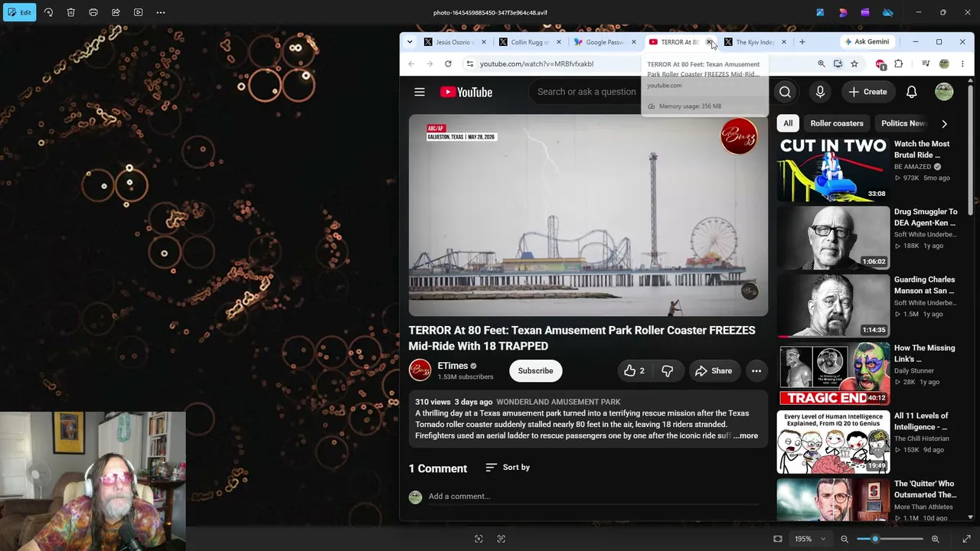The image size is (980, 551).
Task: Click the Add a comment field
Action: pyautogui.click(x=593, y=497)
